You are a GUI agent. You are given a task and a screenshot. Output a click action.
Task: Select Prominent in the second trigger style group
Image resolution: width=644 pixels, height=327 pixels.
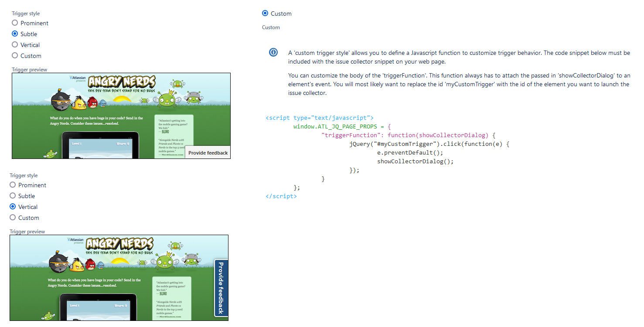tap(12, 185)
